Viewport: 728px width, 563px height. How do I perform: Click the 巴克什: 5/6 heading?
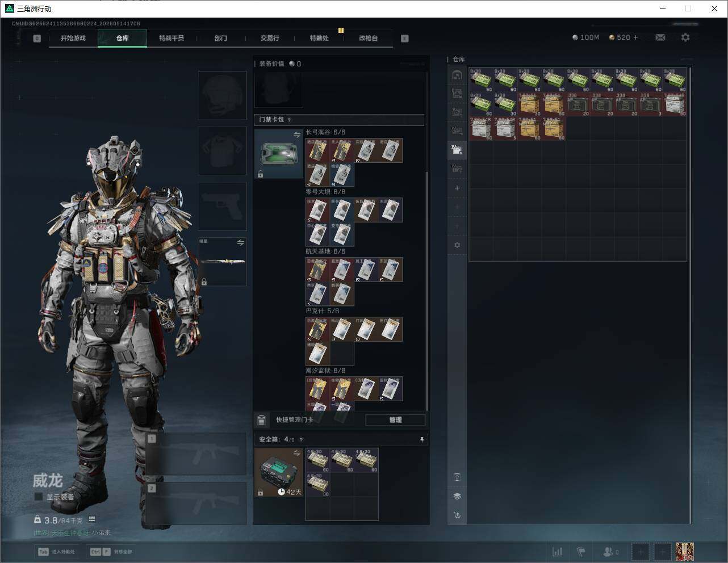[x=323, y=311]
